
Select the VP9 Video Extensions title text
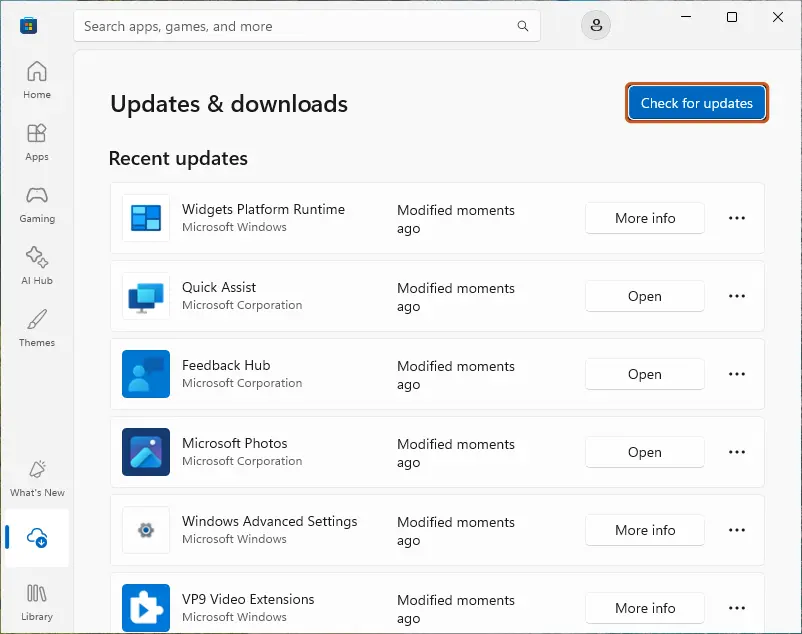pos(248,599)
